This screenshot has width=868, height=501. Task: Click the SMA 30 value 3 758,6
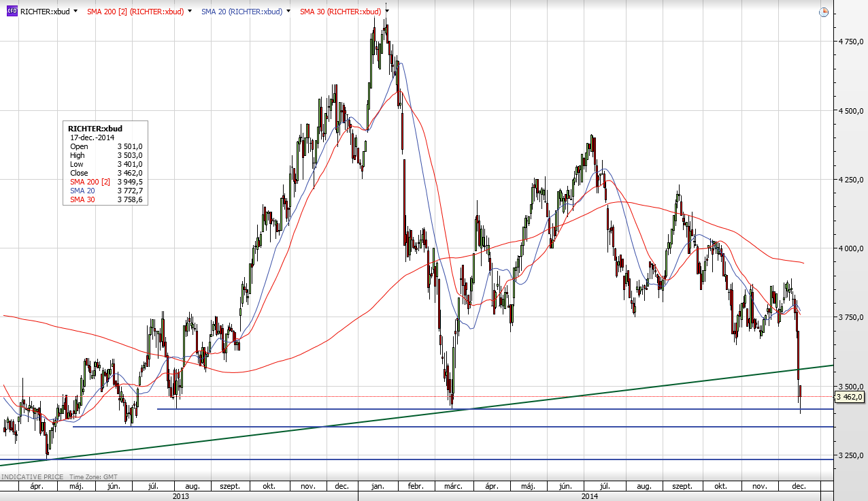(x=130, y=199)
